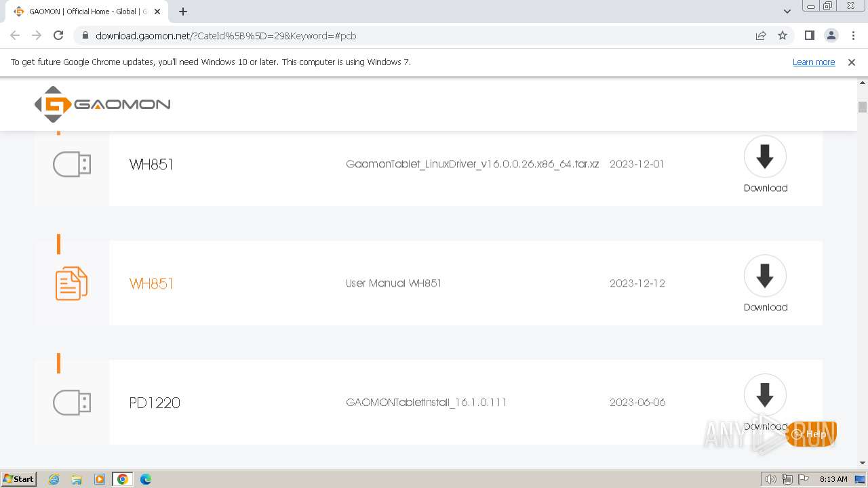Click the orange WH851 manual title

point(151,283)
